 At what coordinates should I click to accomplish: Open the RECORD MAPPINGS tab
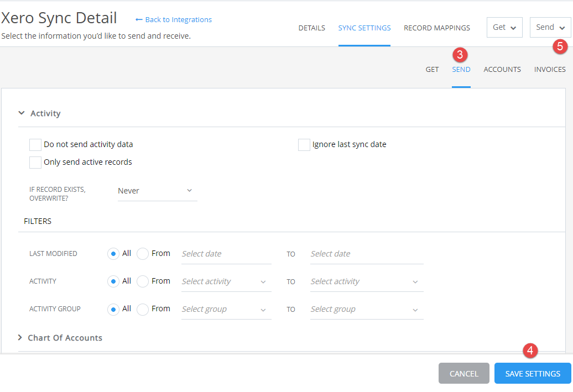pyautogui.click(x=437, y=28)
